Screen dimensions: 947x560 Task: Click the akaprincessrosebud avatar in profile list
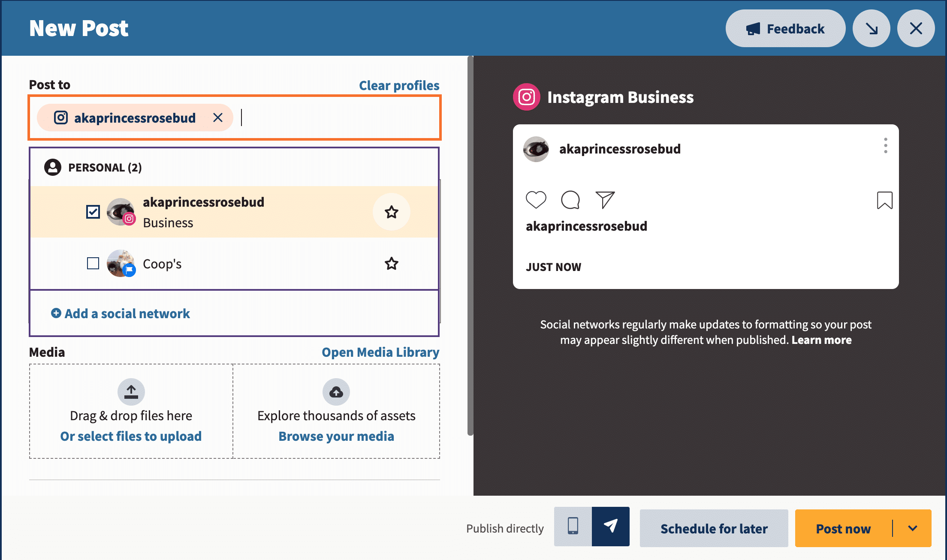point(121,212)
